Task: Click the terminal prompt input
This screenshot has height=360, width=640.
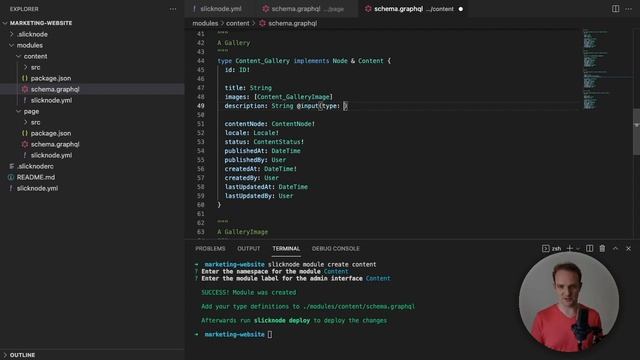Action: (270, 334)
